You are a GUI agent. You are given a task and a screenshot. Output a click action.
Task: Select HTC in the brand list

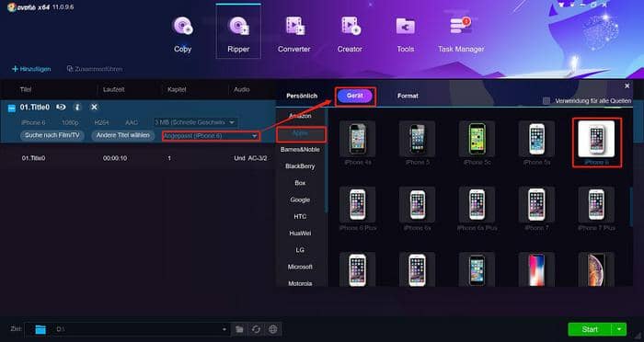pyautogui.click(x=300, y=216)
